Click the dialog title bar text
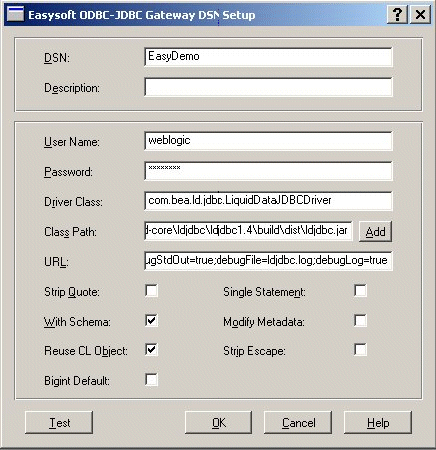This screenshot has height=450, width=436. (142, 15)
